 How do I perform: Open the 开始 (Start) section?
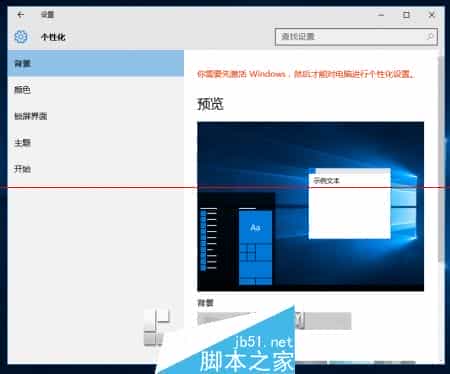pyautogui.click(x=96, y=169)
